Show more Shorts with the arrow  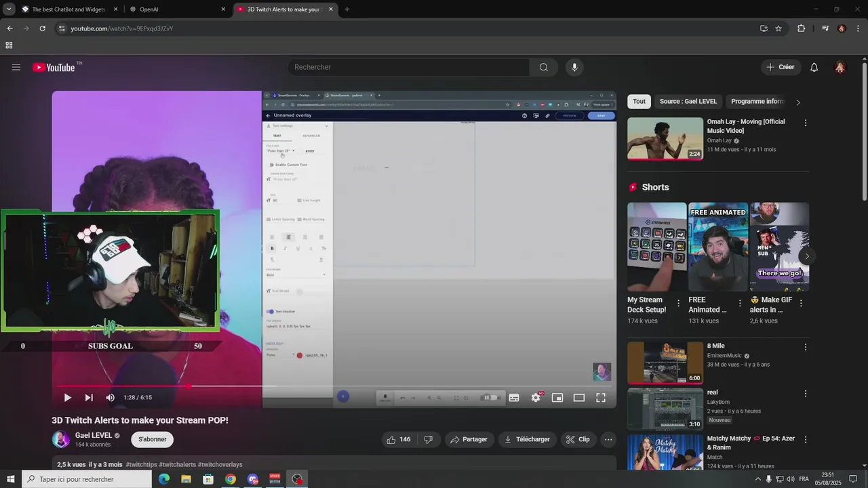click(806, 256)
